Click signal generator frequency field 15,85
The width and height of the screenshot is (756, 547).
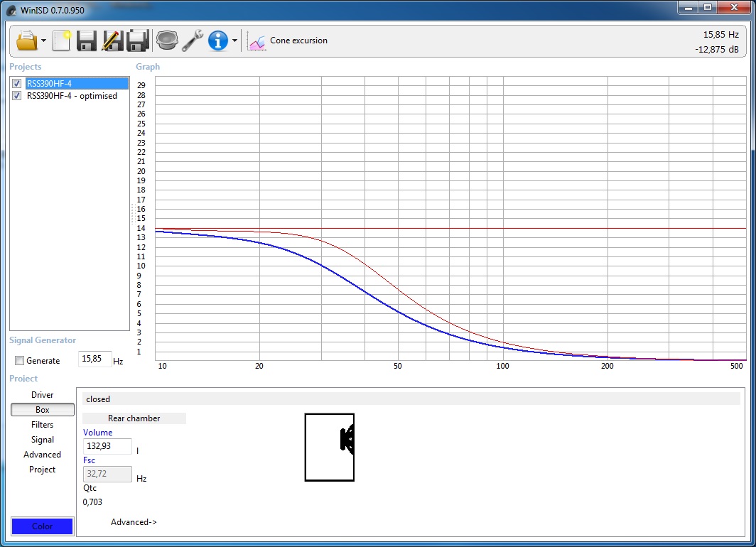tap(95, 359)
